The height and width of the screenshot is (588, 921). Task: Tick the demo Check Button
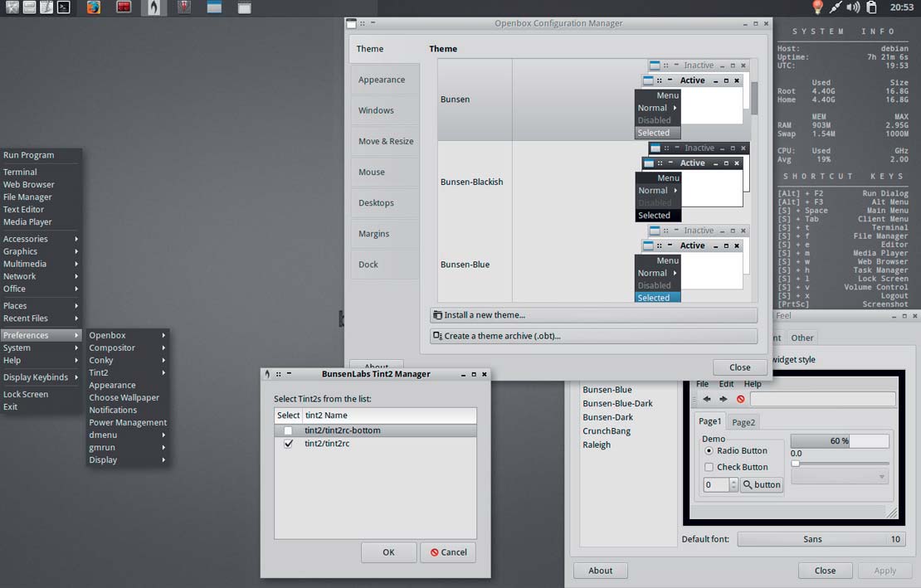pos(709,467)
